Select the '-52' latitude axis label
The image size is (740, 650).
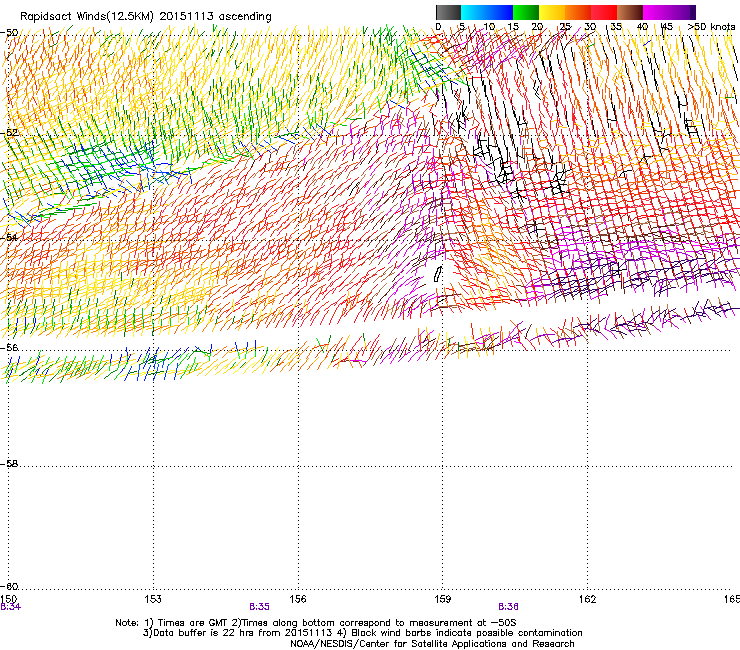(9, 133)
